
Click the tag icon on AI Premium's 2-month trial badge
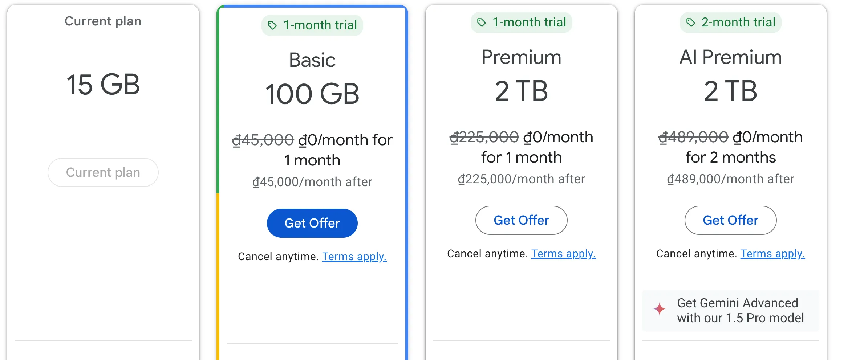691,22
